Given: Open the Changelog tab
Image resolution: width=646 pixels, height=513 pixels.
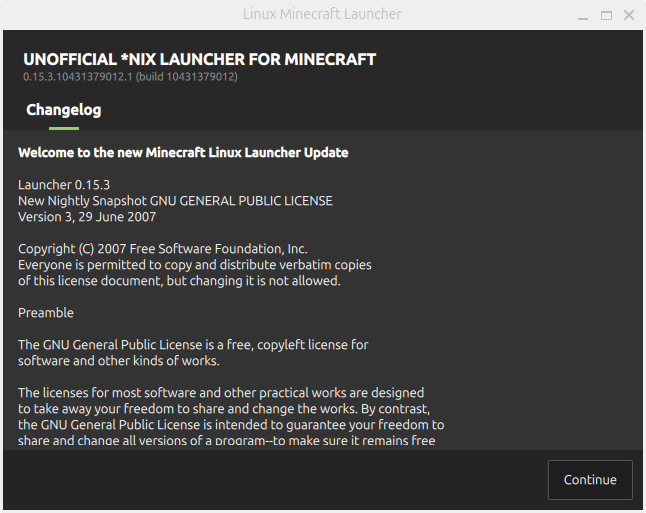Looking at the screenshot, I should 64,110.
